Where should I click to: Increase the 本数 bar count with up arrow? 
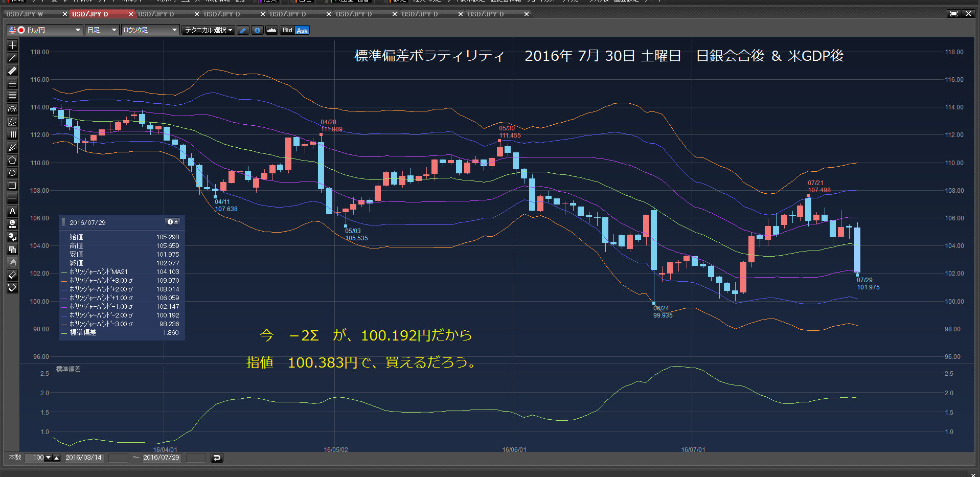coord(57,458)
